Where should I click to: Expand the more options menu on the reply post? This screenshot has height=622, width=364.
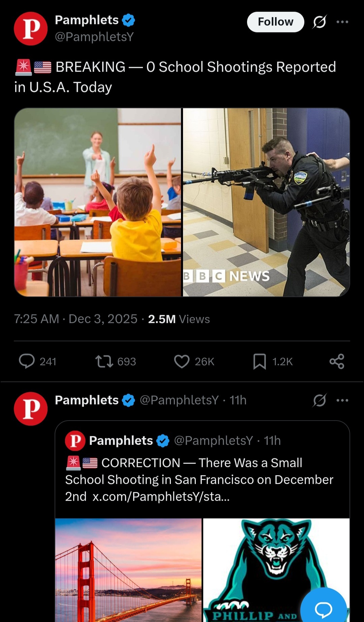pyautogui.click(x=342, y=400)
